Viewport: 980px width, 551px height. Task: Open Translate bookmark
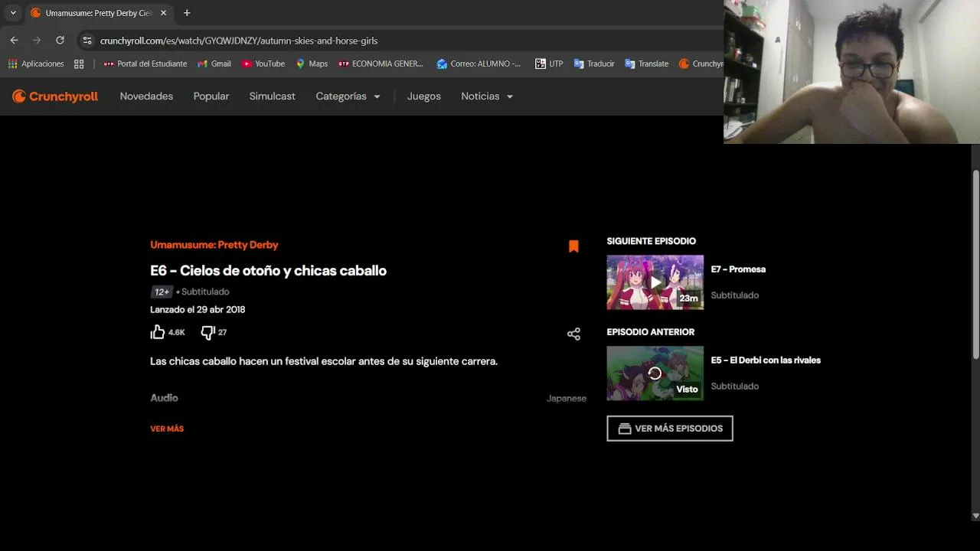647,64
